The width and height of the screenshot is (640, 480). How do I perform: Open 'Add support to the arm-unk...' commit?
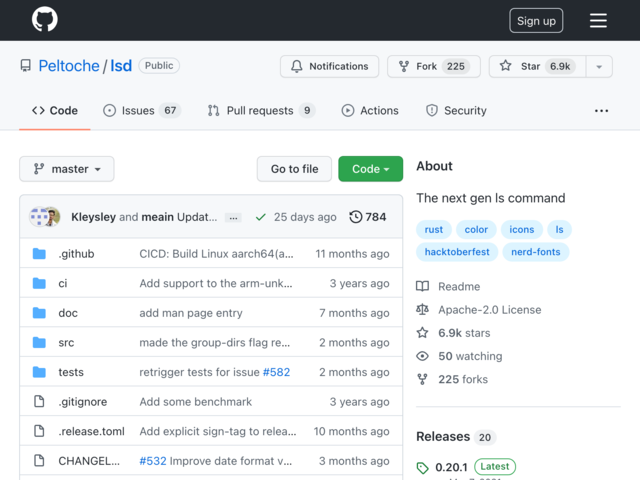click(216, 283)
